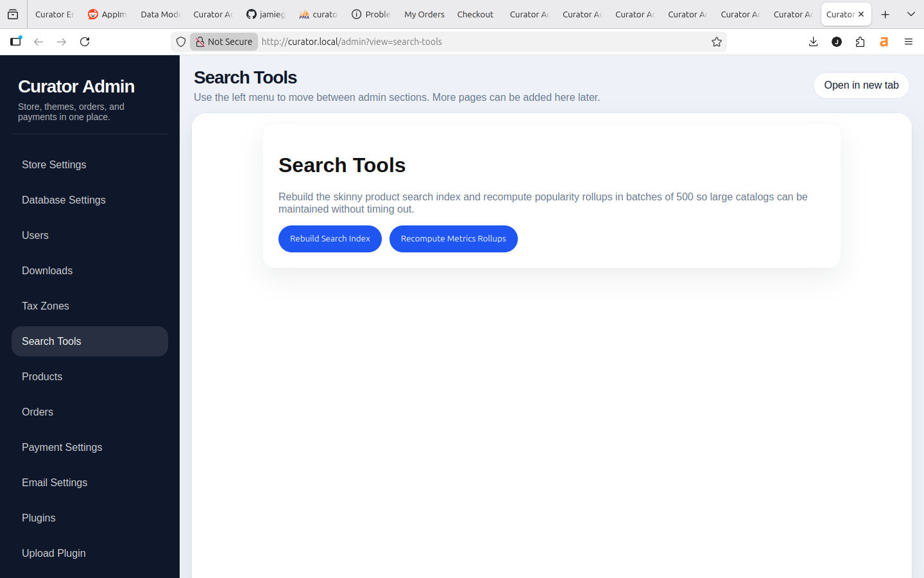Click the Search Tools card heading
This screenshot has width=924, height=578.
coord(342,165)
